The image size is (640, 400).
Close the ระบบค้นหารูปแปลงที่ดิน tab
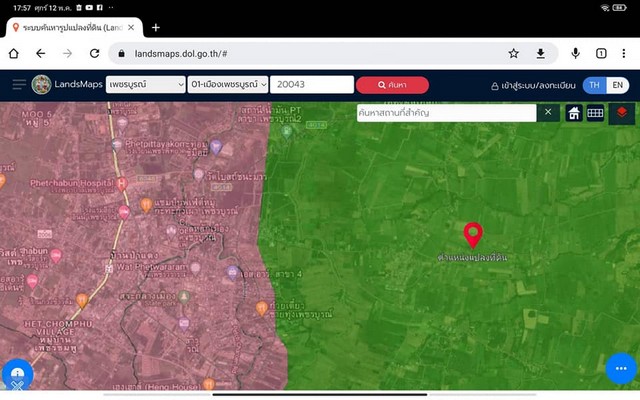(131, 27)
